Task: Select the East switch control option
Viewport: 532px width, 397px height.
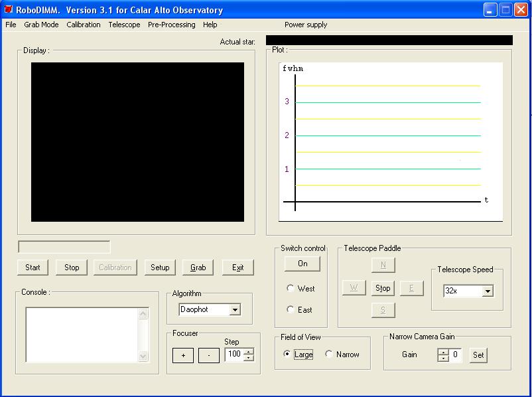Action: 291,310
